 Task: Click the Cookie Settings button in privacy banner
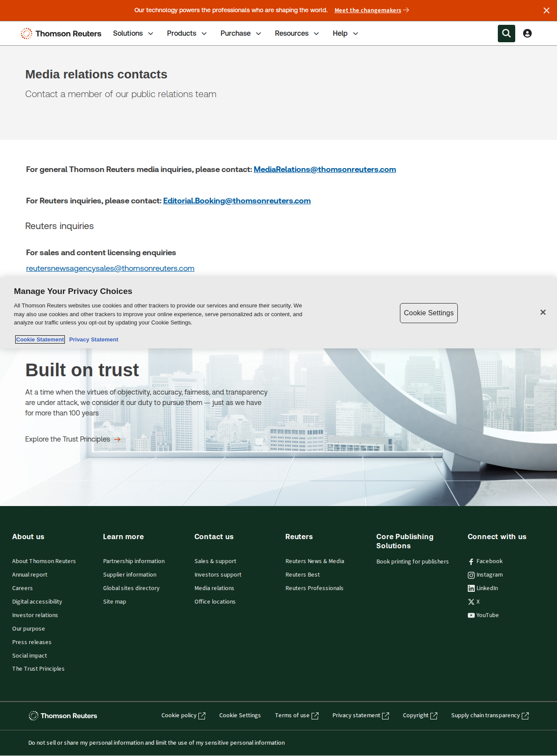pyautogui.click(x=429, y=313)
